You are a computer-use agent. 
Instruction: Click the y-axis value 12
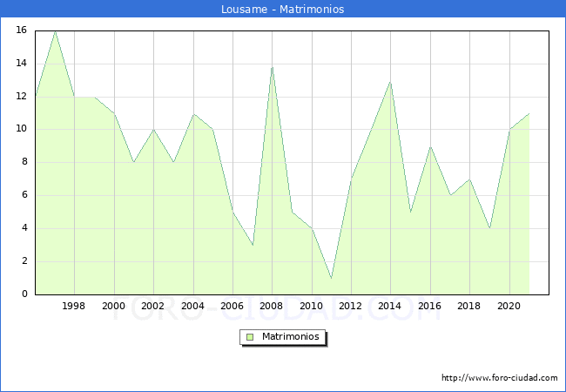point(22,96)
